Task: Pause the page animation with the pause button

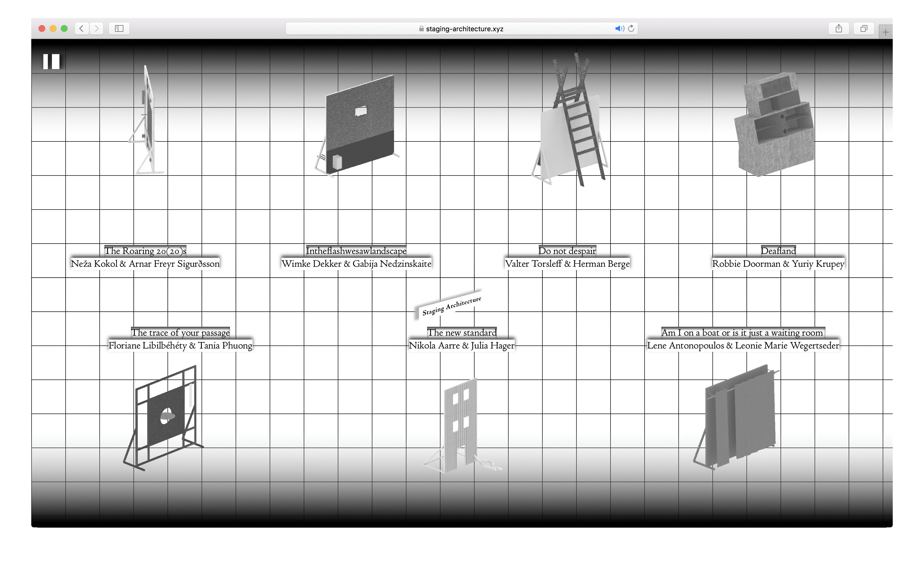Action: 51,61
